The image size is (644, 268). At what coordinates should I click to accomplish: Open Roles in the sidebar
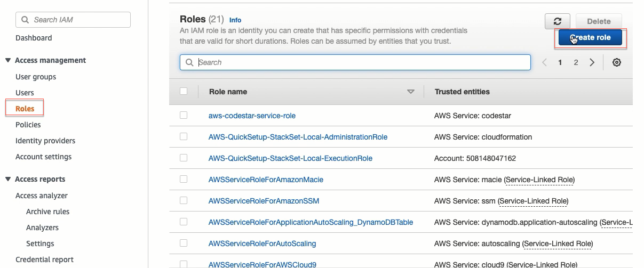point(25,109)
